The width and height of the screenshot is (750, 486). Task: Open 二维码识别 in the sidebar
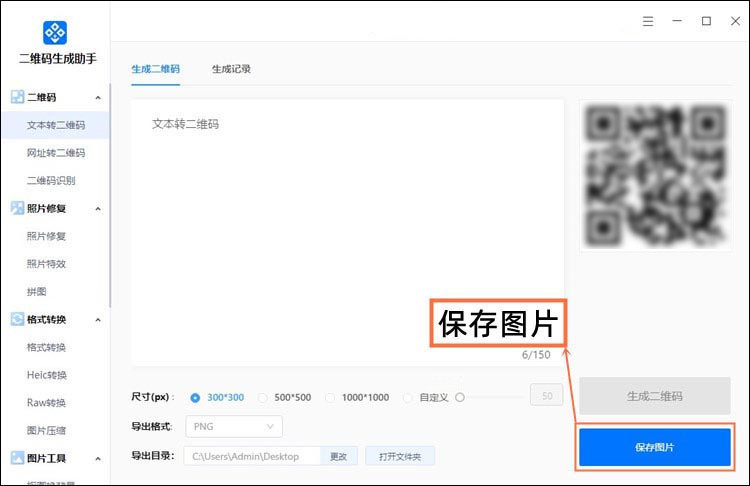51,180
